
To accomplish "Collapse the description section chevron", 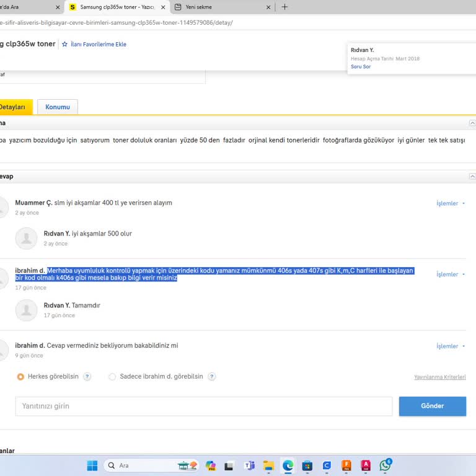I will coord(472,123).
